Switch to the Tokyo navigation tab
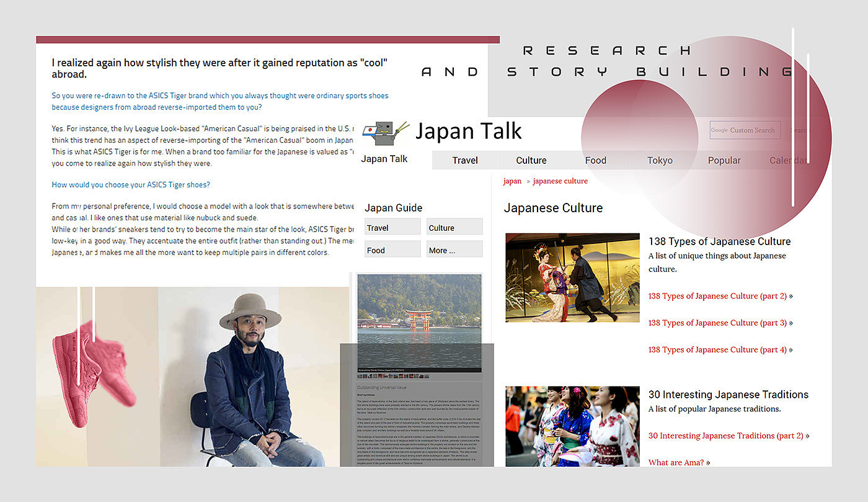 660,160
